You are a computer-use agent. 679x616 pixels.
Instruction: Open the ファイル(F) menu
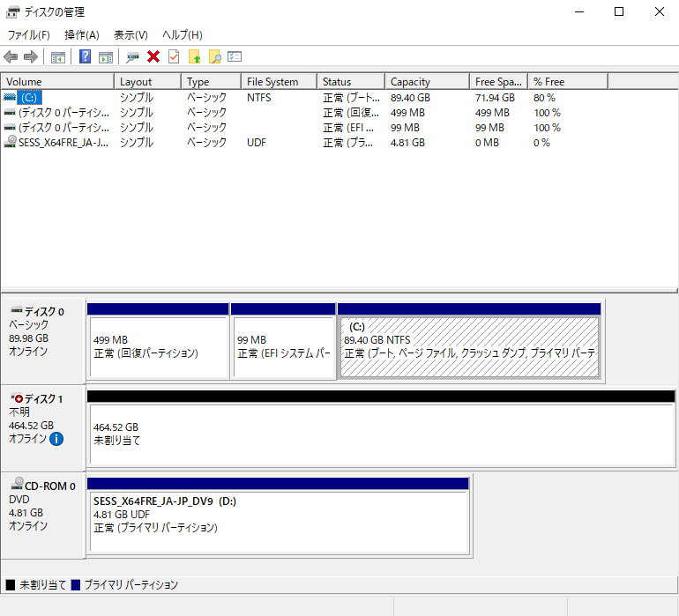pos(28,34)
